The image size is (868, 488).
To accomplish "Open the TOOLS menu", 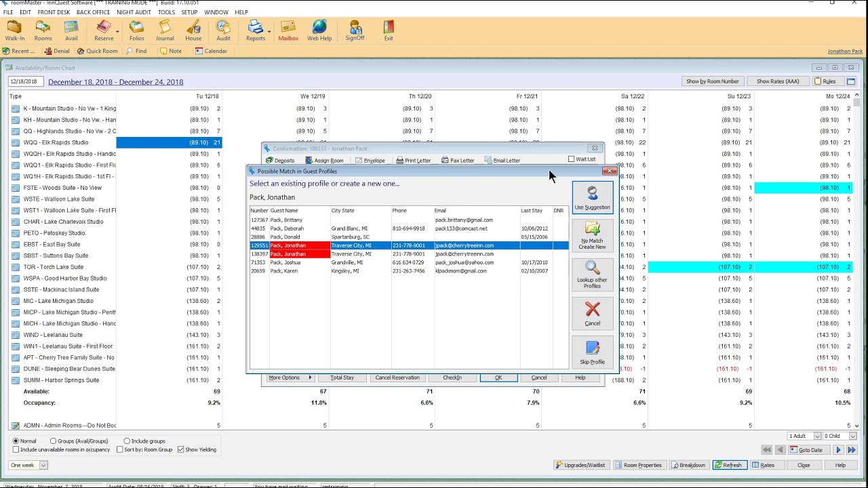I will click(x=166, y=12).
